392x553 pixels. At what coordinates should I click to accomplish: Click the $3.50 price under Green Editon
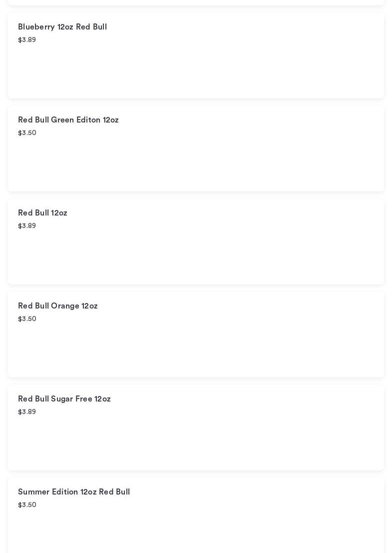coord(27,133)
